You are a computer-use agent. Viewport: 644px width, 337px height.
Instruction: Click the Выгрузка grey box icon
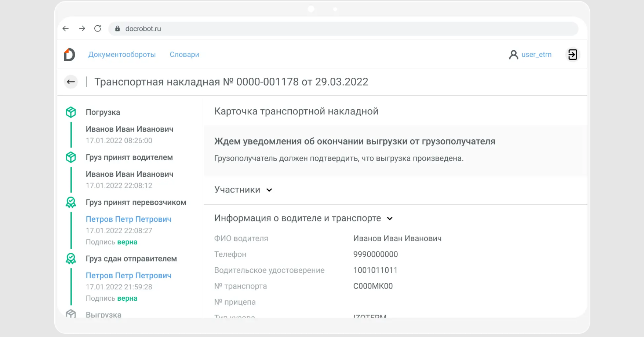[71, 314]
